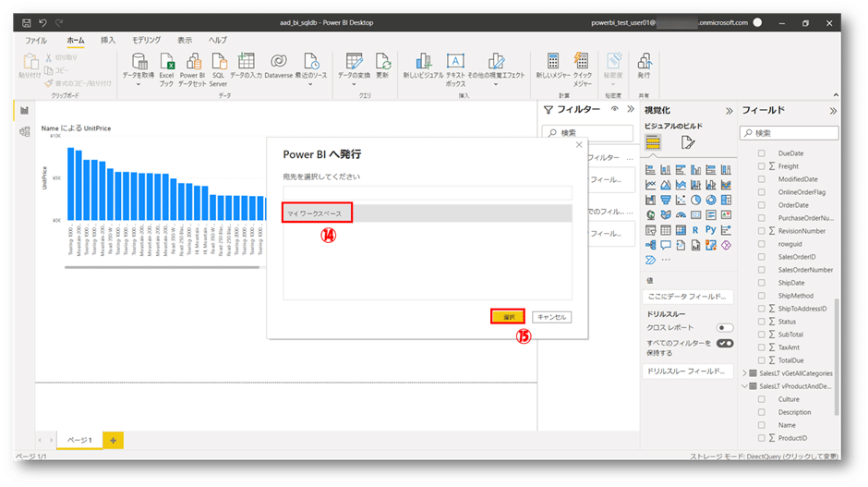Switch to Report view in left sidebar
This screenshot has width=868, height=487.
24,110
